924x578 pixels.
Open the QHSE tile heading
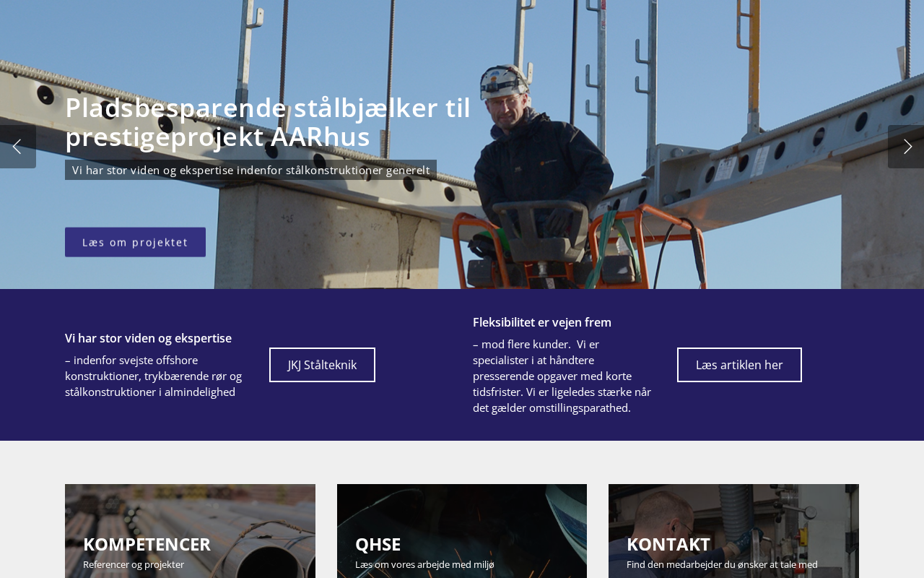[378, 543]
